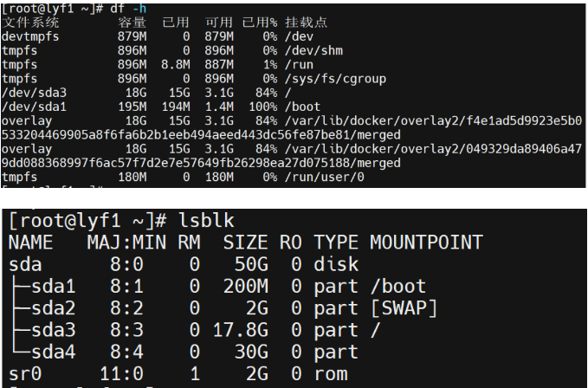Click the sda3 partition name
The height and width of the screenshot is (388, 588).
tap(53, 330)
